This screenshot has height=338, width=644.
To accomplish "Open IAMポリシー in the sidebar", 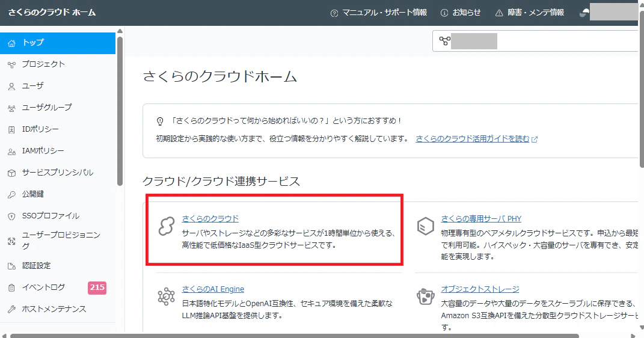I will coord(58,152).
